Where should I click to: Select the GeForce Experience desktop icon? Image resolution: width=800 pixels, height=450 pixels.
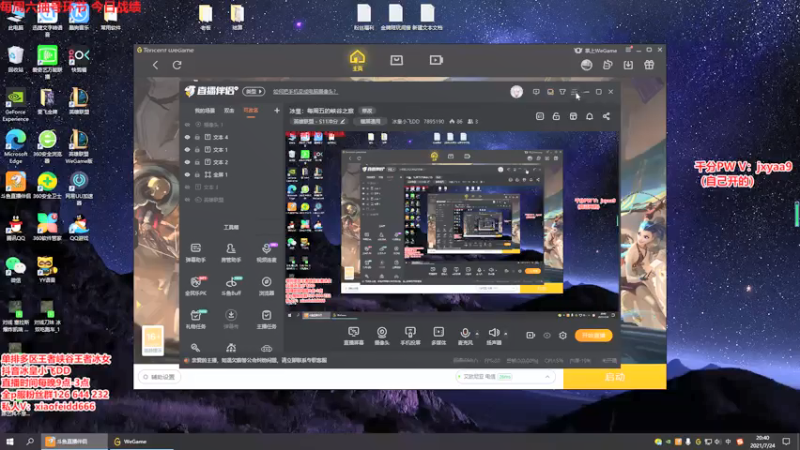pyautogui.click(x=16, y=106)
